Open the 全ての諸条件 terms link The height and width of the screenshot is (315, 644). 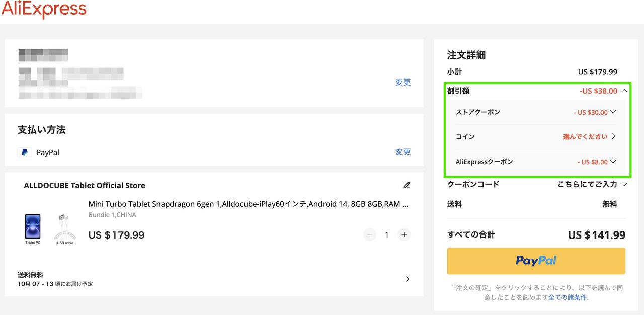coord(568,297)
